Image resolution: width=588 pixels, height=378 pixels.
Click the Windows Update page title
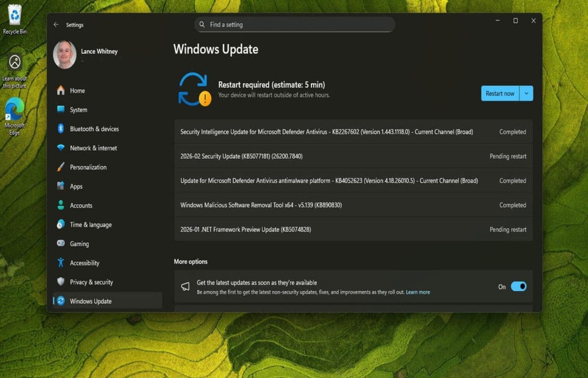click(216, 49)
